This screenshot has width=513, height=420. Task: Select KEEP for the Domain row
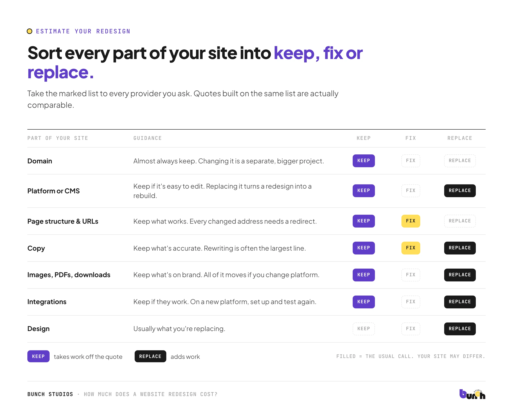click(364, 161)
